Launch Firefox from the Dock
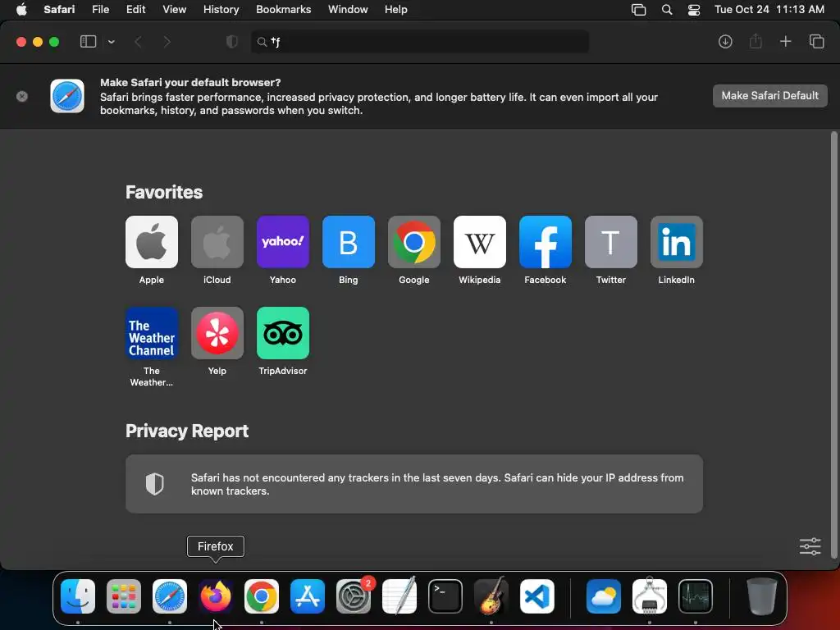840x630 pixels. (216, 596)
